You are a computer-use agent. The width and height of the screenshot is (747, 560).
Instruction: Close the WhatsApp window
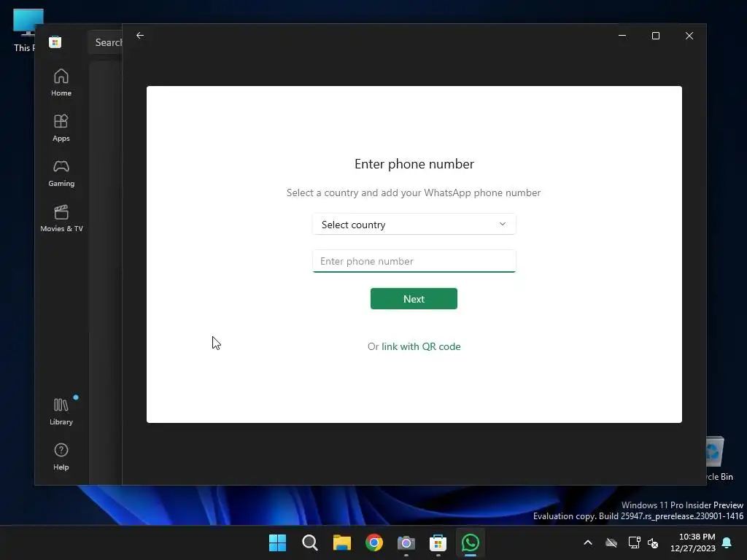[689, 36]
